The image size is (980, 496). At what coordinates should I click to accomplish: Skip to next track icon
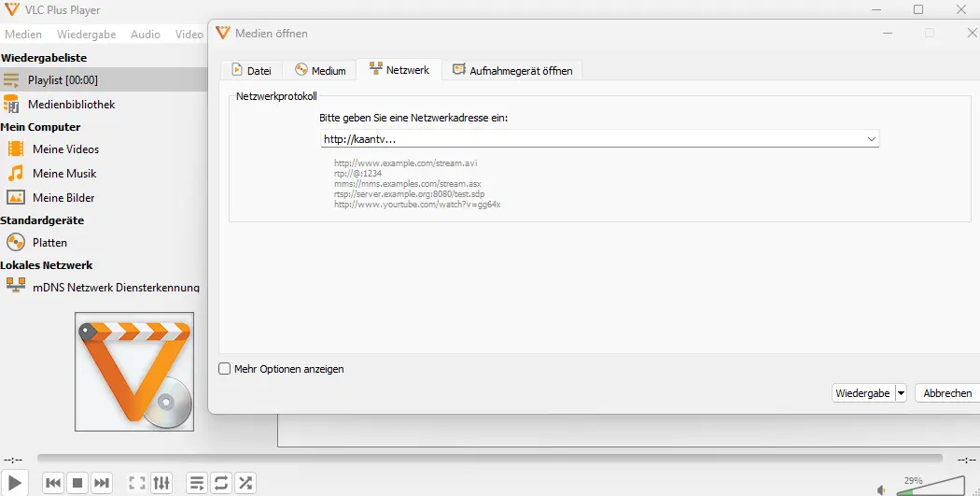coord(102,483)
